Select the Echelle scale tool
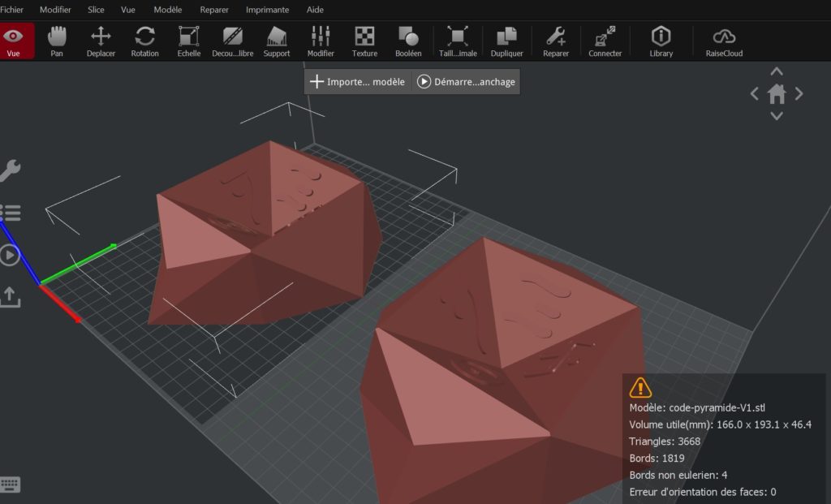Viewport: 831px width, 504px height. [188, 41]
